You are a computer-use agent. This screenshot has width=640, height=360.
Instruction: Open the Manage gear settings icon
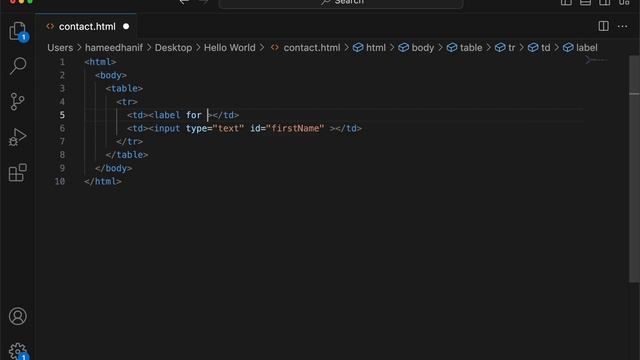pyautogui.click(x=18, y=351)
